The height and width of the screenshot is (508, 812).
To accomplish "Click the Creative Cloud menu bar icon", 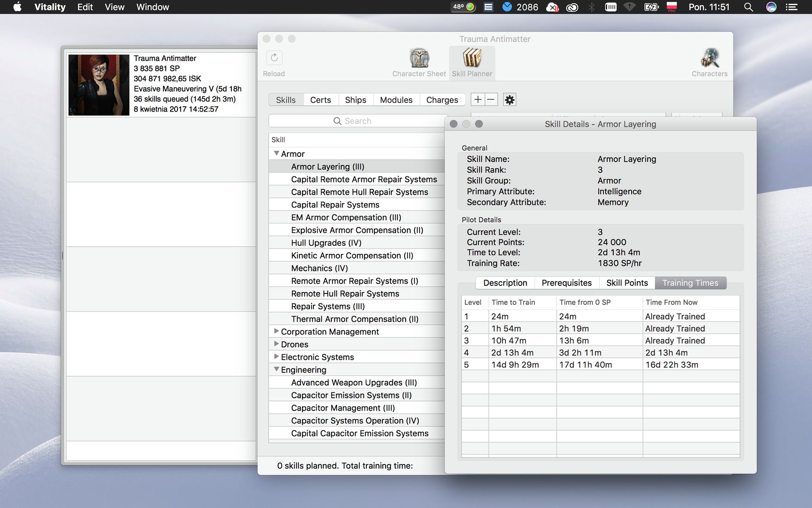I will pyautogui.click(x=572, y=7).
